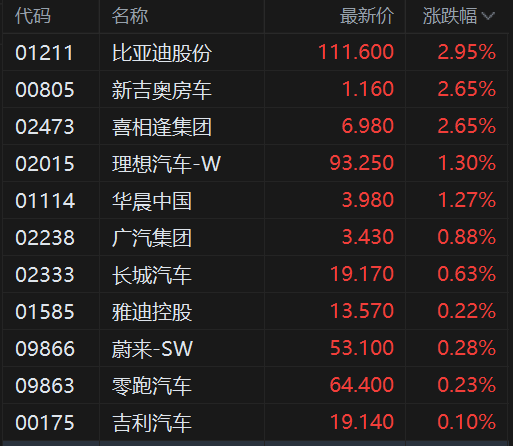Image resolution: width=513 pixels, height=446 pixels.
Task: Select the 华晨中国 row
Action: pyautogui.click(x=255, y=200)
